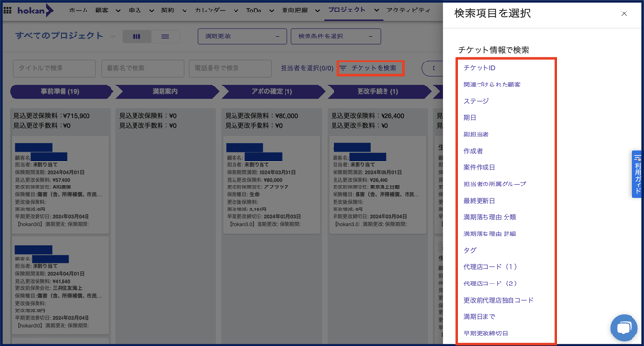644x346 pixels.
Task: Choose 更改前代理店独自コード search item
Action: [498, 300]
